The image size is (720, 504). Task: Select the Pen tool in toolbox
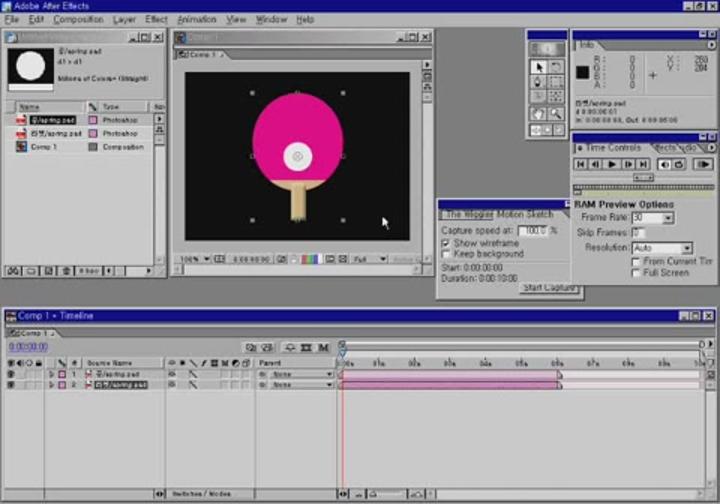click(539, 82)
